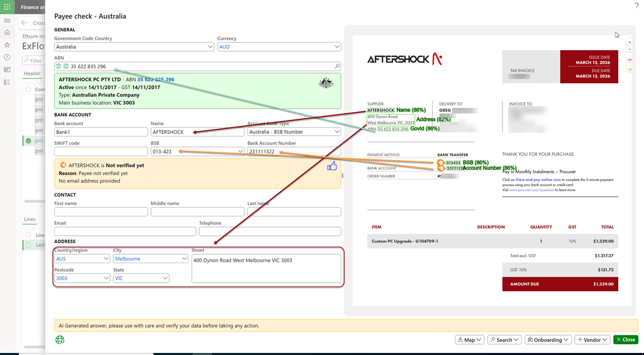Click 'Main business location: VIC 3003' text
This screenshot has width=644, height=355.
pyautogui.click(x=97, y=103)
